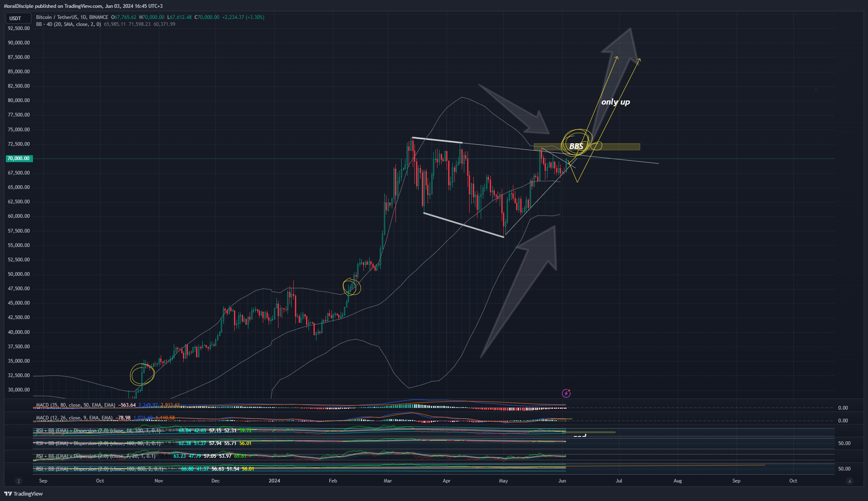Image resolution: width=868 pixels, height=501 pixels.
Task: Click the 45,000.00 price axis label
Action: pos(19,303)
